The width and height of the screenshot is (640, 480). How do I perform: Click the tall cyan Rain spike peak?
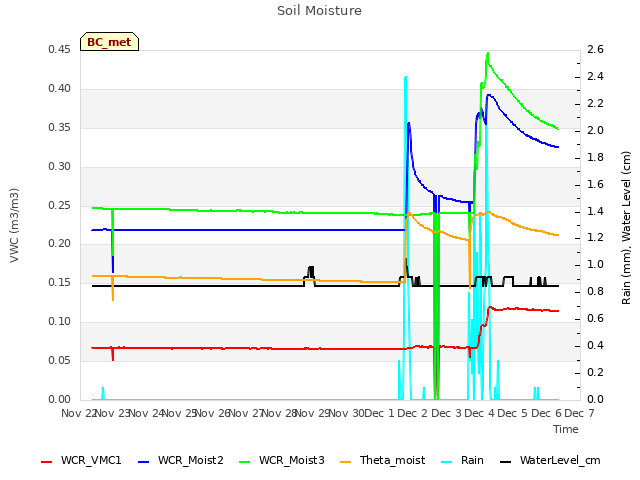click(405, 78)
